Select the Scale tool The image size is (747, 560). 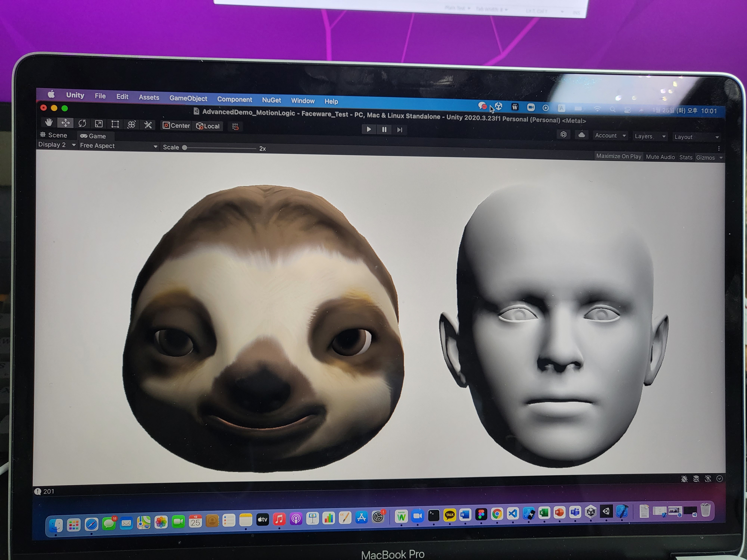click(99, 124)
